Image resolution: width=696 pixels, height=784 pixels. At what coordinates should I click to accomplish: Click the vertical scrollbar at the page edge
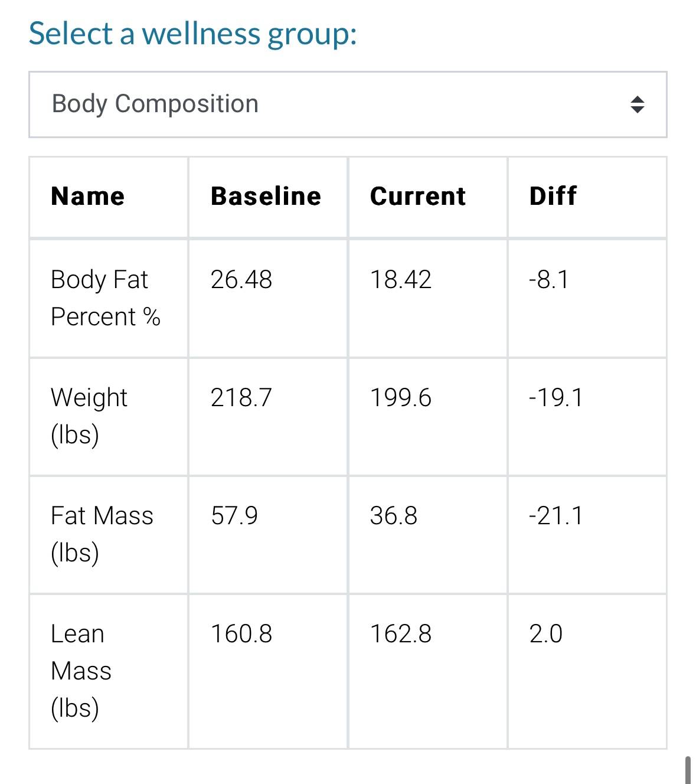pos(688,770)
